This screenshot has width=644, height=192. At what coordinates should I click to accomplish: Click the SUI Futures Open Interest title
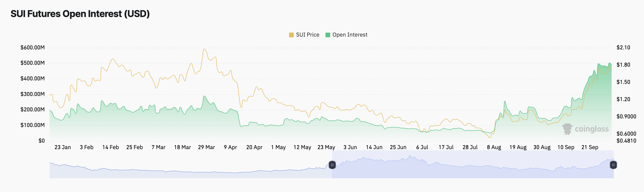click(80, 14)
